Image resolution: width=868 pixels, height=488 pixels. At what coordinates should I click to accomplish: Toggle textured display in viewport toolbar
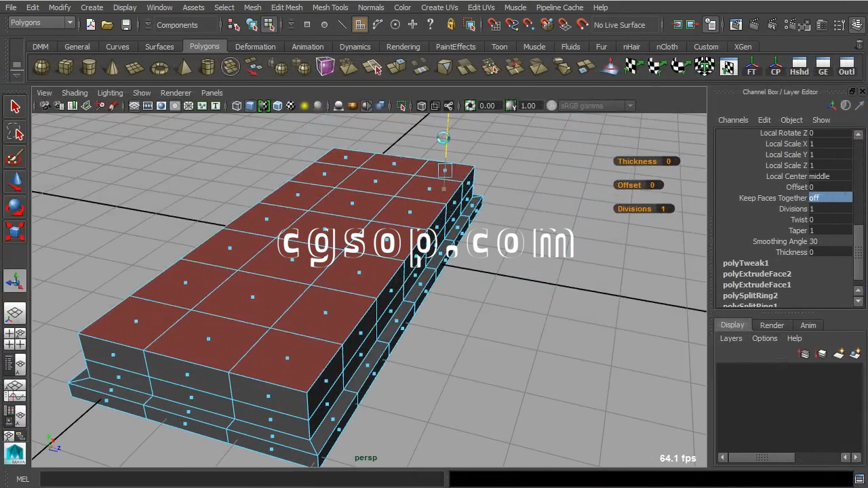point(291,106)
